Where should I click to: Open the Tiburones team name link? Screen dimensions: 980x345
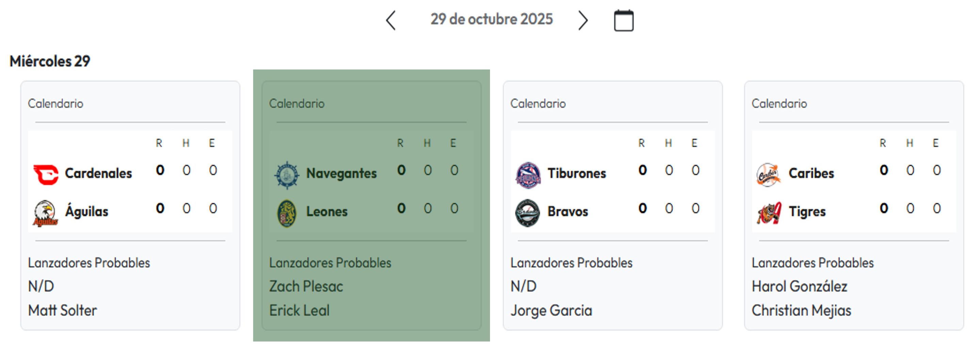click(576, 173)
